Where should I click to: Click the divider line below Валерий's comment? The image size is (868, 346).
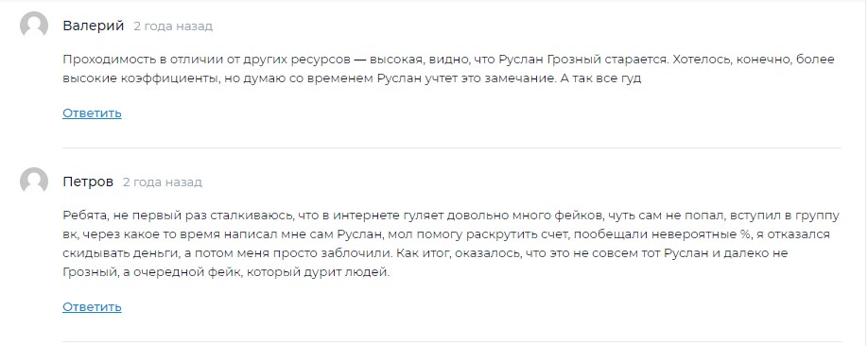point(452,147)
